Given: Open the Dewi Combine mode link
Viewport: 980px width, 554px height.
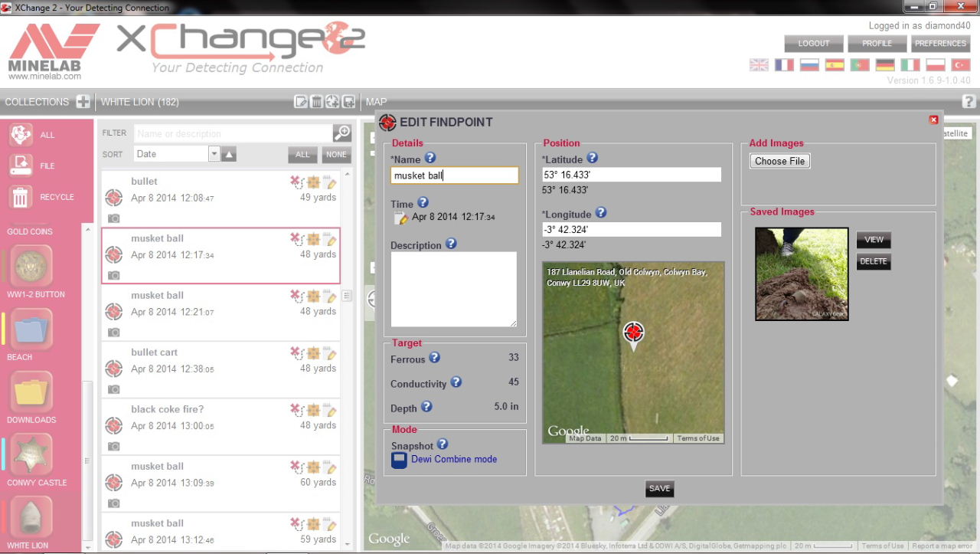Looking at the screenshot, I should pos(454,459).
